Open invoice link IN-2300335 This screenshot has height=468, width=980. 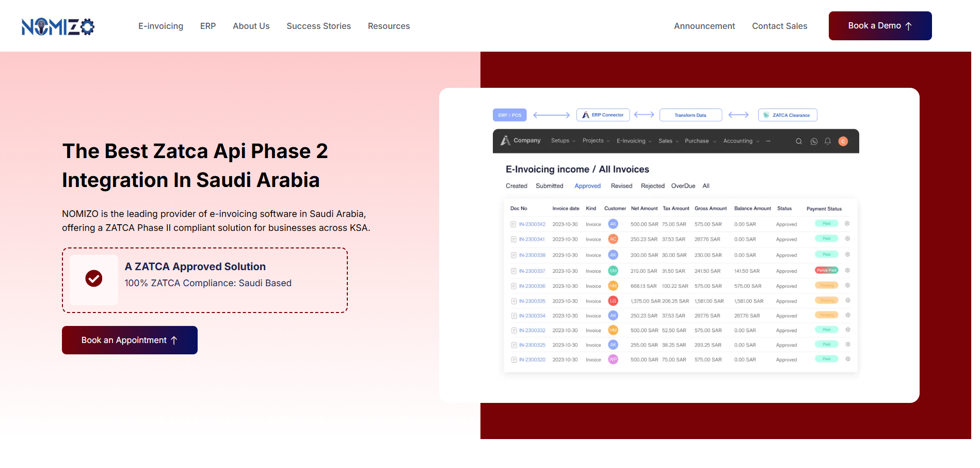[x=532, y=301]
